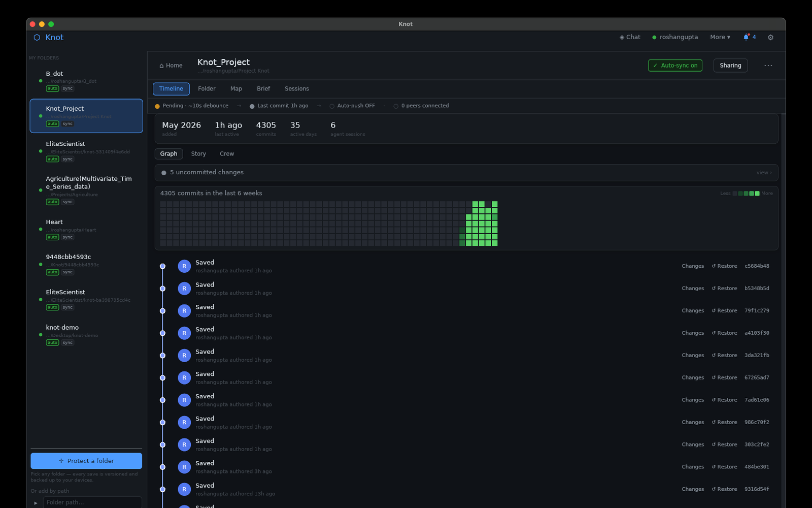Restore commit c5684b48
This screenshot has height=508, width=812.
click(x=724, y=266)
